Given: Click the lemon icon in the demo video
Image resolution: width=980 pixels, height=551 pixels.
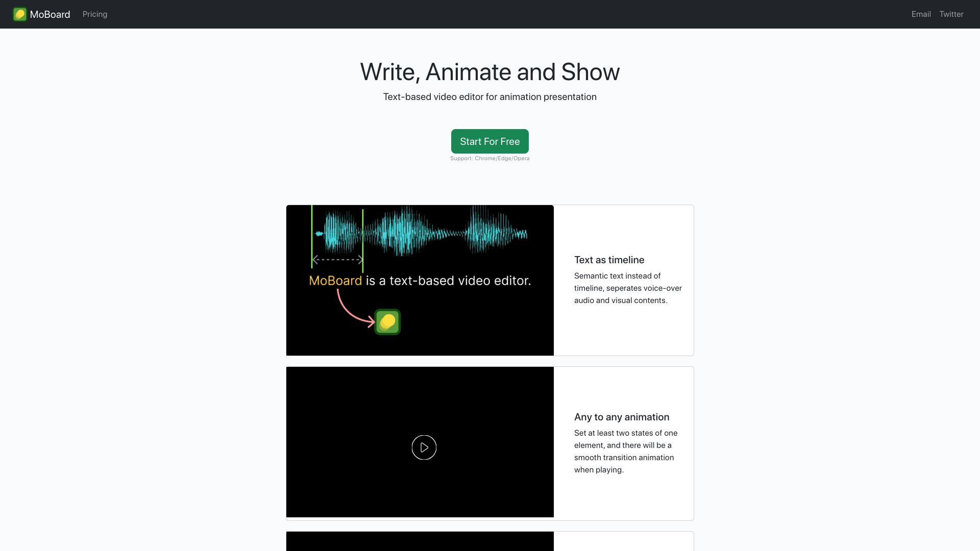Looking at the screenshot, I should coord(387,322).
